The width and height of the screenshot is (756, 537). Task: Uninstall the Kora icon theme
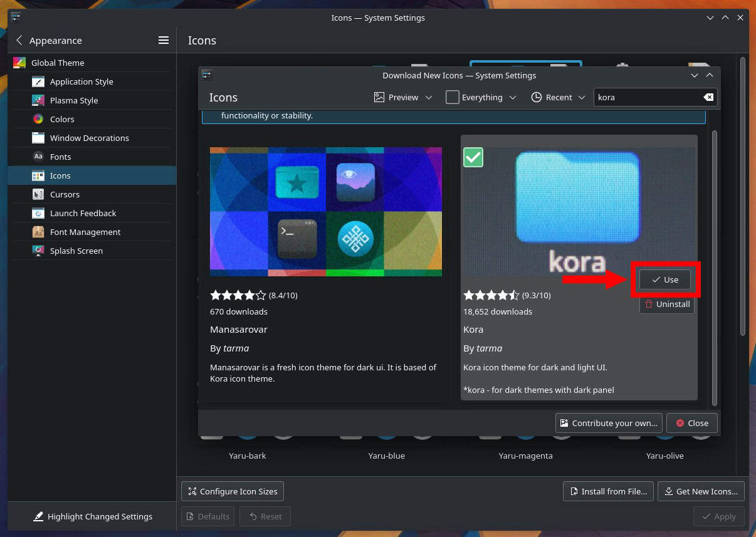(666, 304)
